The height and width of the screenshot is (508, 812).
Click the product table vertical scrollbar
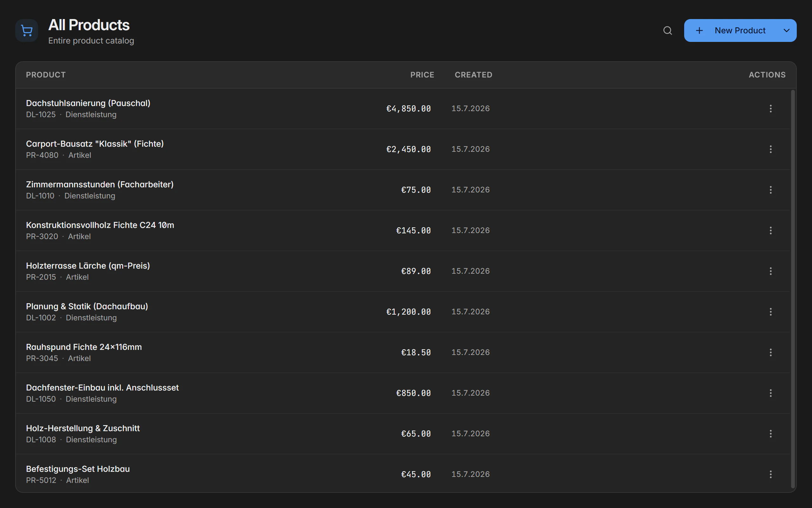pyautogui.click(x=793, y=289)
